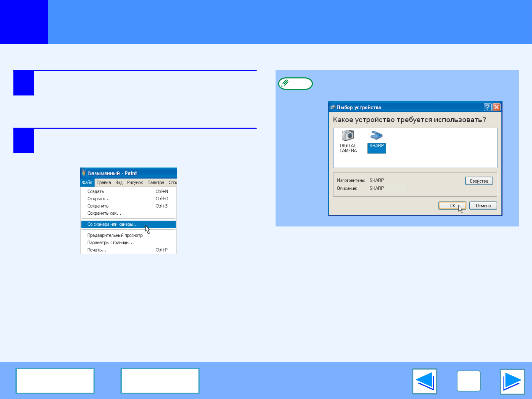This screenshot has width=532, height=399.
Task: Open the Вид menu
Action: (119, 183)
